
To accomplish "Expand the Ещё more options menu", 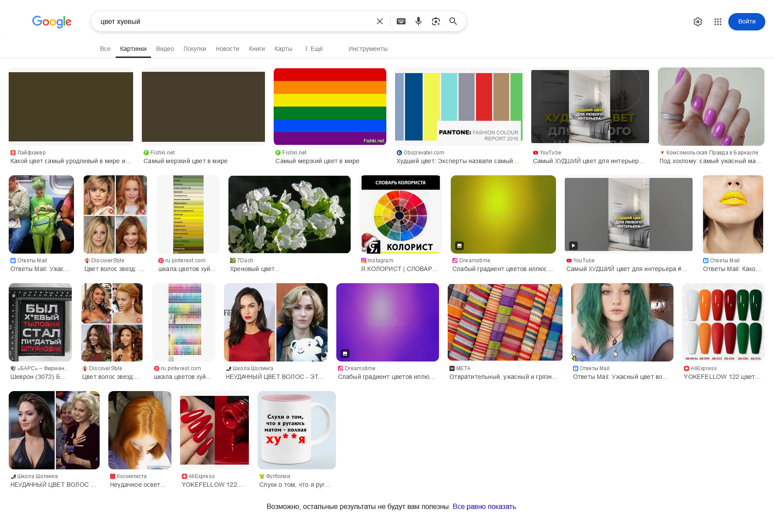I will [313, 49].
